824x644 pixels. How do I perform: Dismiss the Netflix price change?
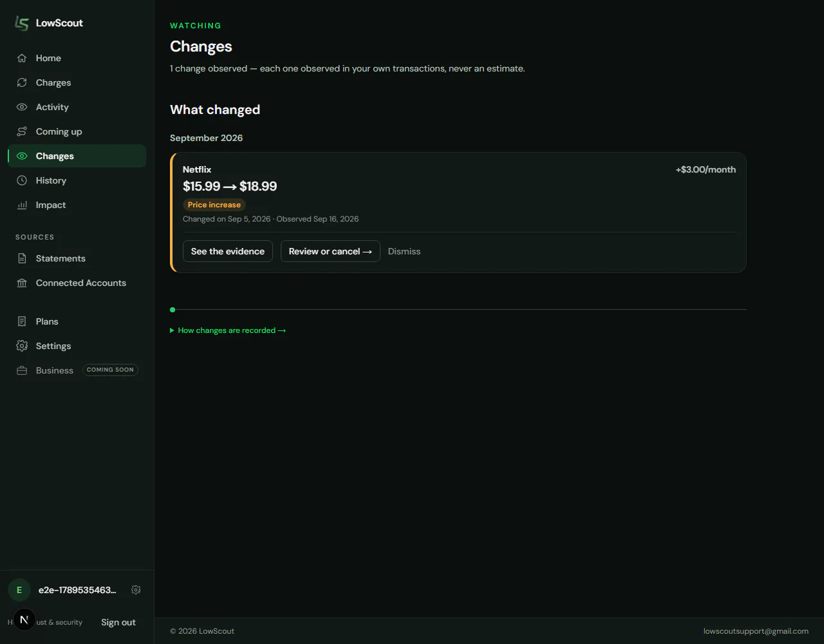pyautogui.click(x=404, y=251)
